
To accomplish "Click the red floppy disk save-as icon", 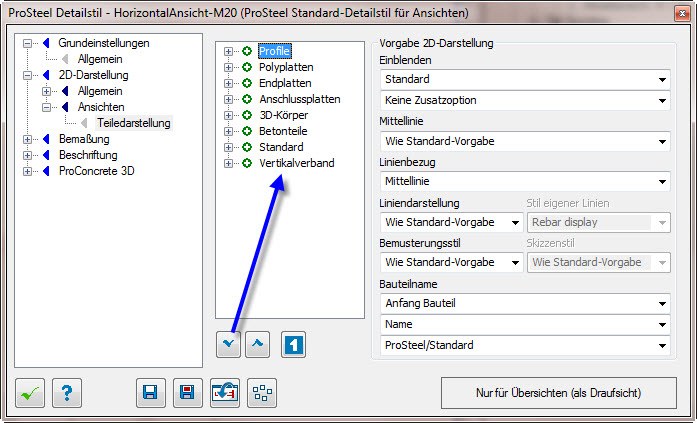I will [188, 393].
